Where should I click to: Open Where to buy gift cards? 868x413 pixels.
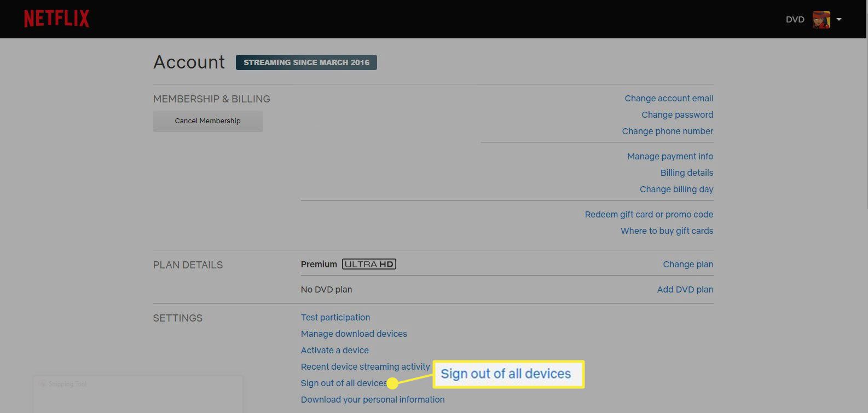(x=667, y=231)
